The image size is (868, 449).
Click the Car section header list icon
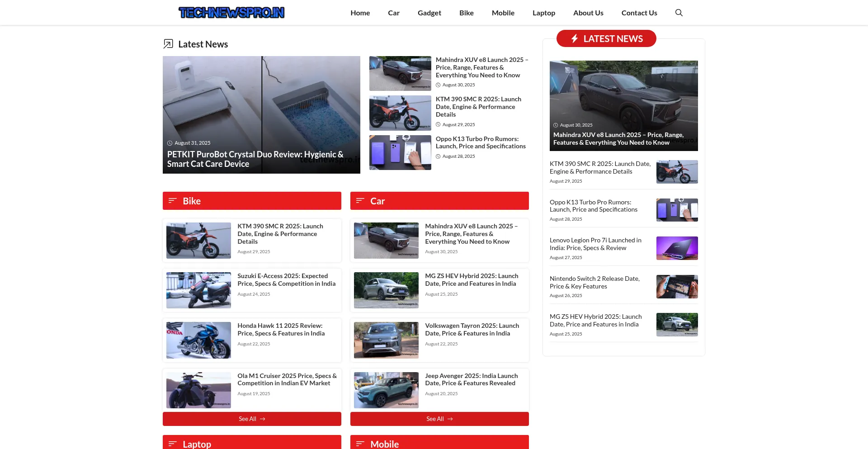click(x=360, y=201)
